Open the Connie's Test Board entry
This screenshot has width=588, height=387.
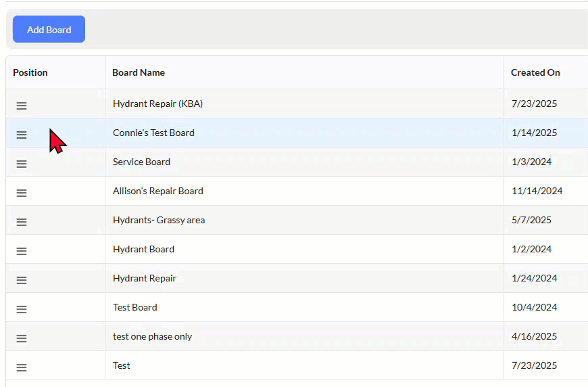[153, 133]
